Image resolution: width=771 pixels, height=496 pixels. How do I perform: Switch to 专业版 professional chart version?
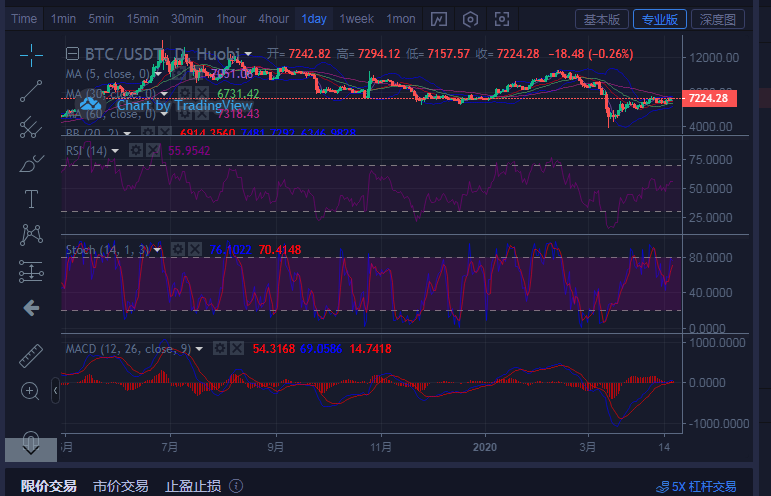(x=660, y=20)
